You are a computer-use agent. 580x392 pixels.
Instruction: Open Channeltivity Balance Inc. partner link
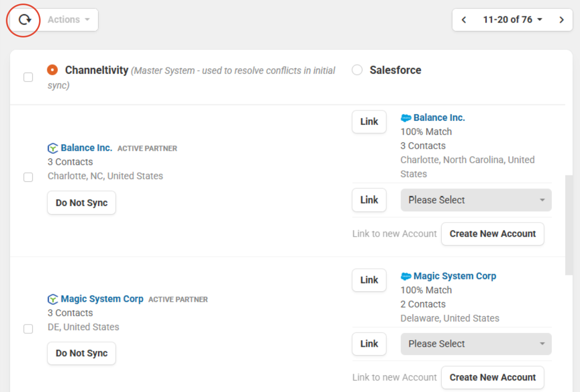coord(86,148)
